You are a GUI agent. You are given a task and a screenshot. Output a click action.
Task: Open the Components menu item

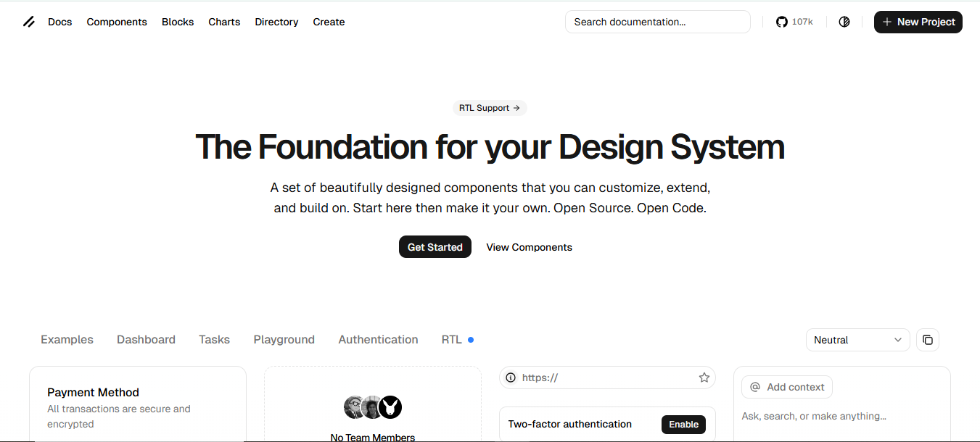[x=117, y=22]
